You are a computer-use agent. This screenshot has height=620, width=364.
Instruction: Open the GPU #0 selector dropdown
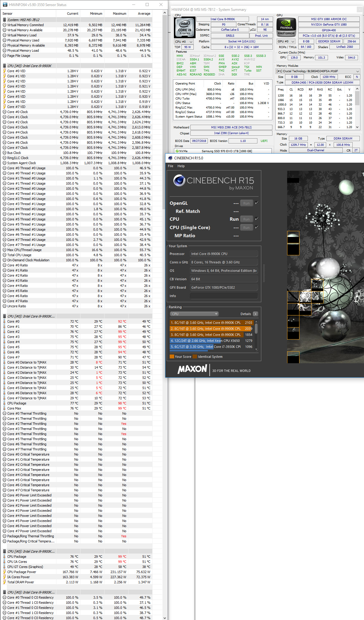tap(286, 41)
